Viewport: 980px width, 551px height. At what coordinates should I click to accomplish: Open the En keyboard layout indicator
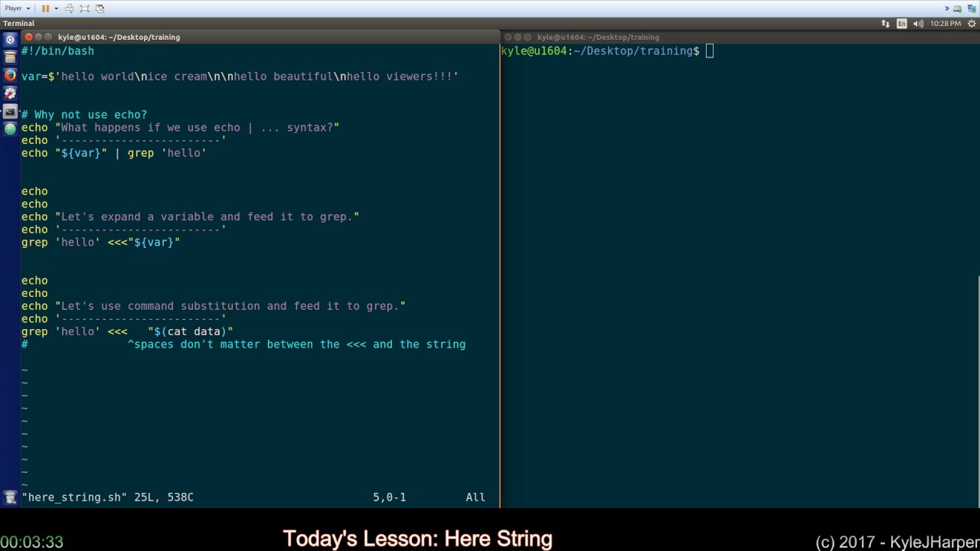tap(902, 24)
